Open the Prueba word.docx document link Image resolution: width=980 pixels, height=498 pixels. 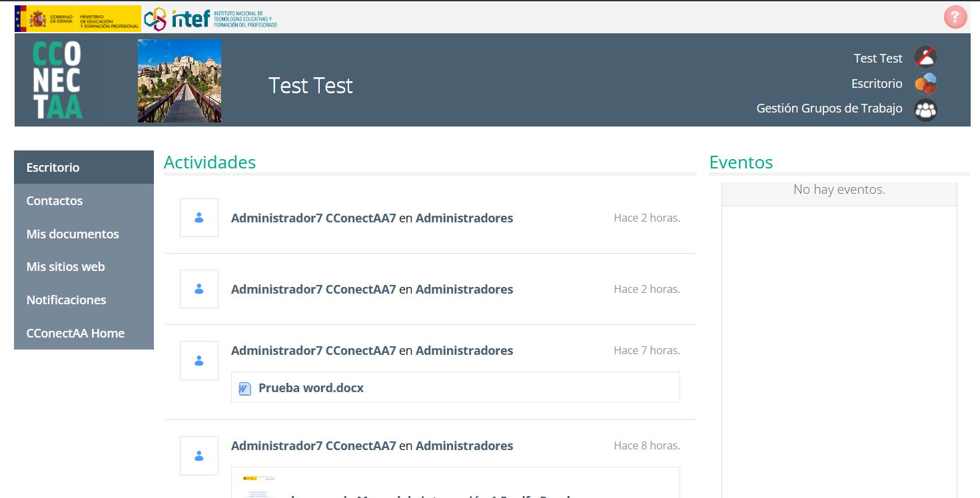(311, 388)
